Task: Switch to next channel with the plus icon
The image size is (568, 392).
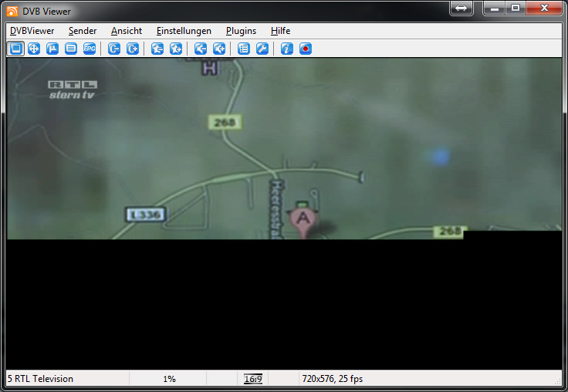Action: point(133,49)
